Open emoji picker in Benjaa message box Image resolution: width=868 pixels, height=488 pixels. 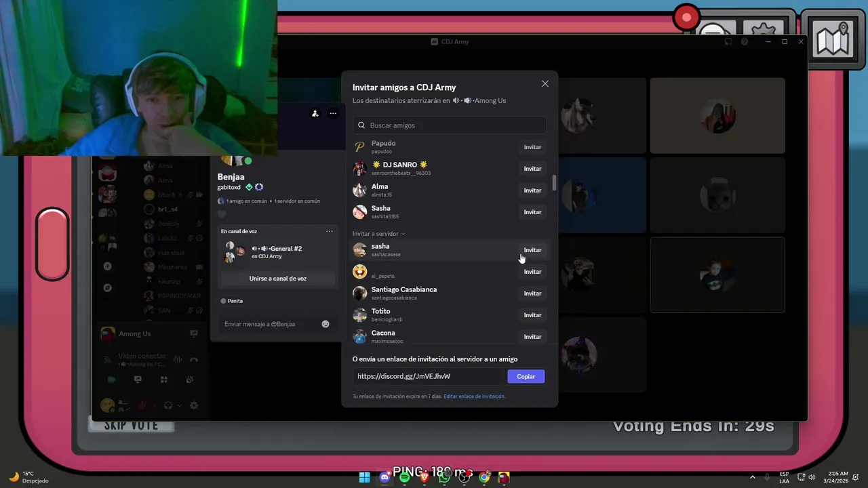click(325, 324)
